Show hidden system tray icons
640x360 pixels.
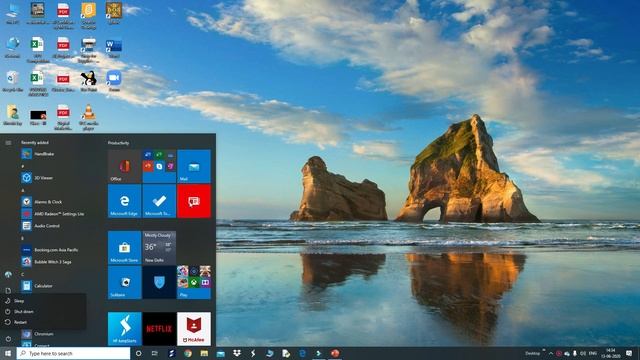point(551,353)
